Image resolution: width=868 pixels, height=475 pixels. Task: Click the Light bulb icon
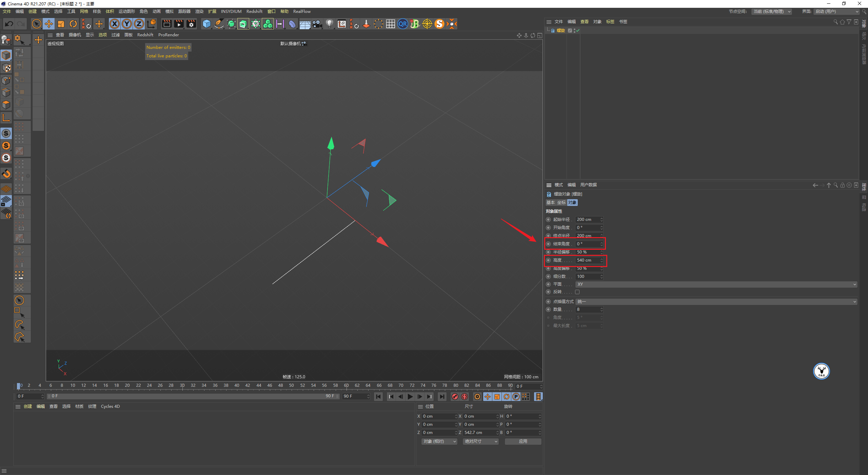pos(329,24)
